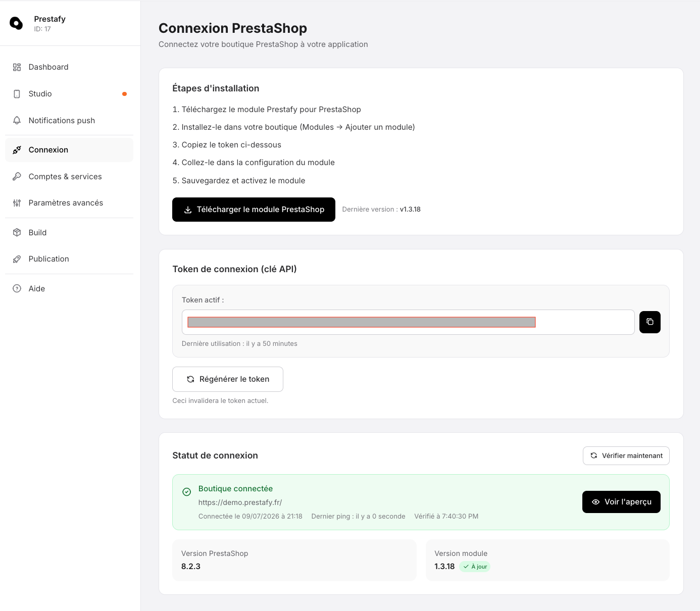
Task: Go to Notifications push section
Action: [69, 120]
